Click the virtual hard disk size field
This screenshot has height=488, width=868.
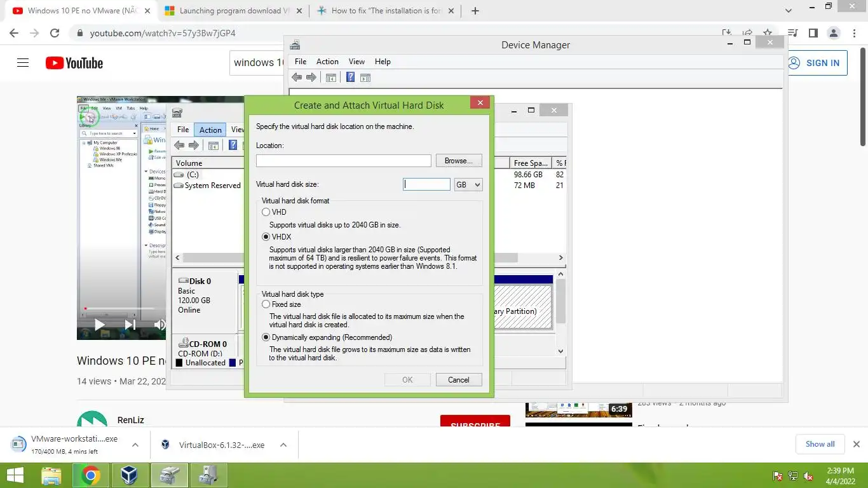pyautogui.click(x=426, y=184)
